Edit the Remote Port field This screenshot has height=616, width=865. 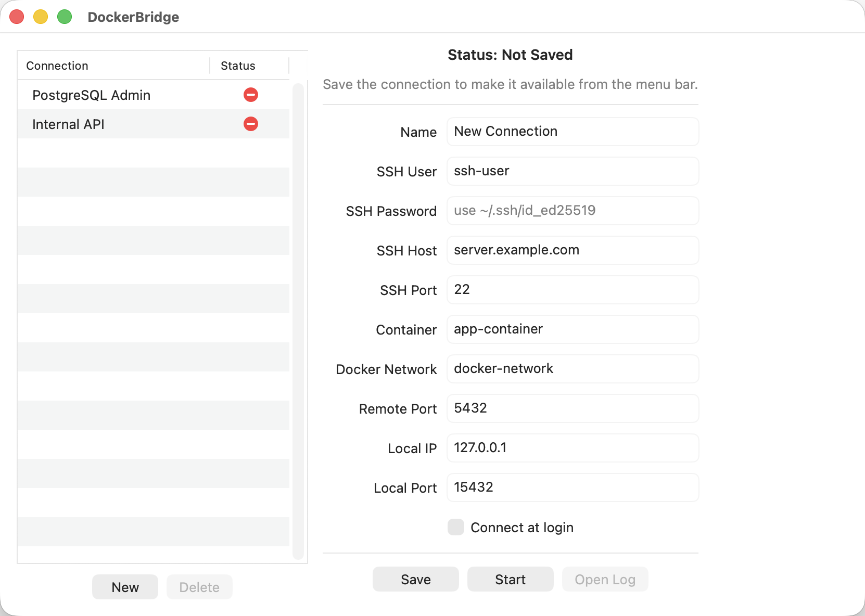pos(573,408)
